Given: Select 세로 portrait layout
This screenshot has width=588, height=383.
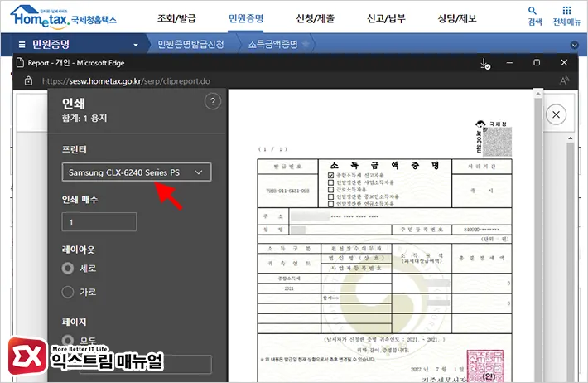Looking at the screenshot, I should pos(68,268).
